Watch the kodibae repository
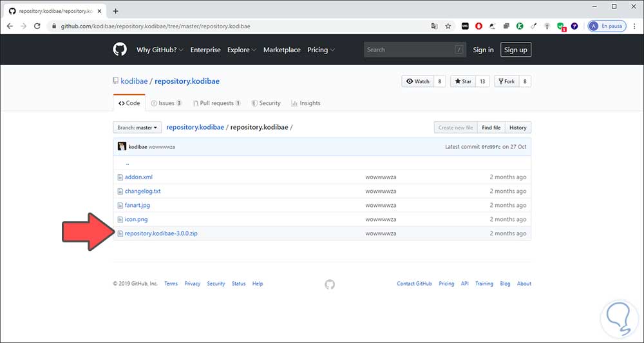This screenshot has height=343, width=644. pyautogui.click(x=417, y=81)
